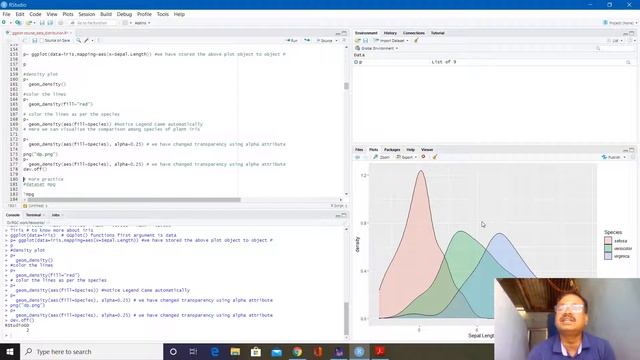Clear environment objects with broom icon

pos(416,40)
